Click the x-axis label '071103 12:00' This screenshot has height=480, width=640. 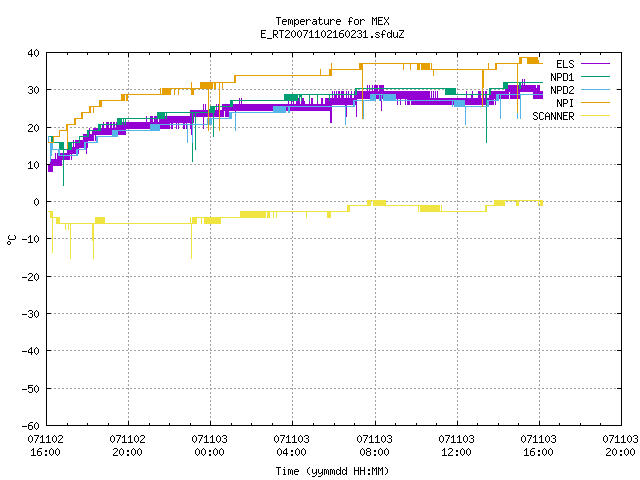tap(456, 446)
